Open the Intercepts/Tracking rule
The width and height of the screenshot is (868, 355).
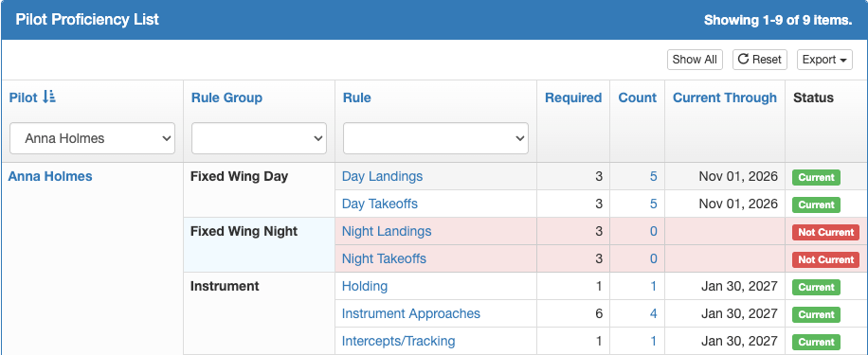(x=398, y=341)
